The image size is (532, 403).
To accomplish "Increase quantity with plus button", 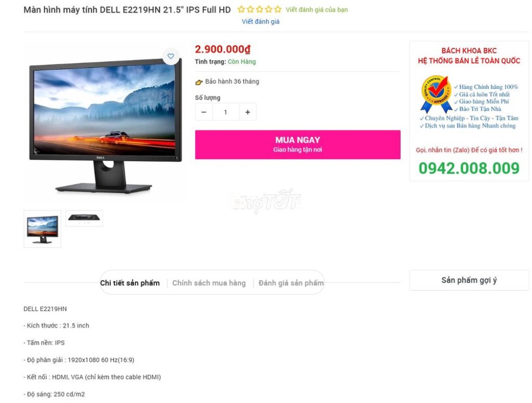I will [x=248, y=112].
